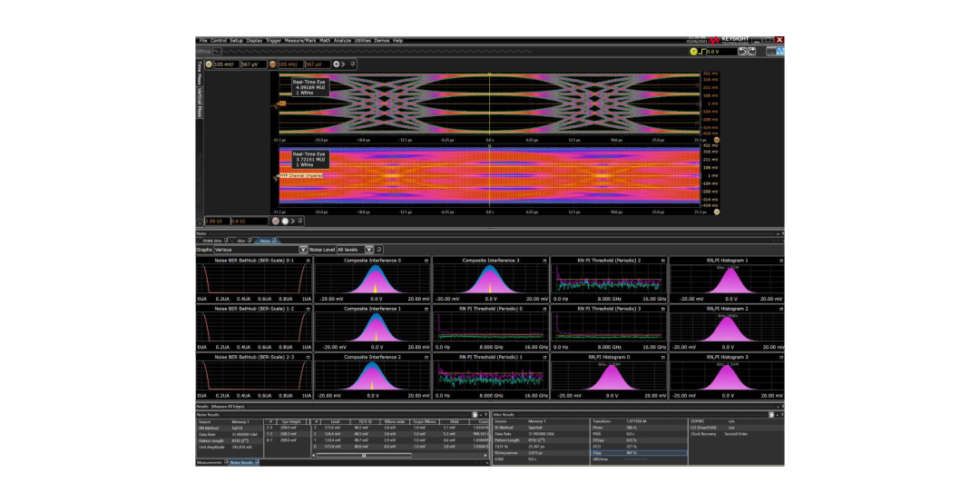980x503 pixels.
Task: Select the highlighted PJpp row in Jitter Results
Action: [639, 453]
